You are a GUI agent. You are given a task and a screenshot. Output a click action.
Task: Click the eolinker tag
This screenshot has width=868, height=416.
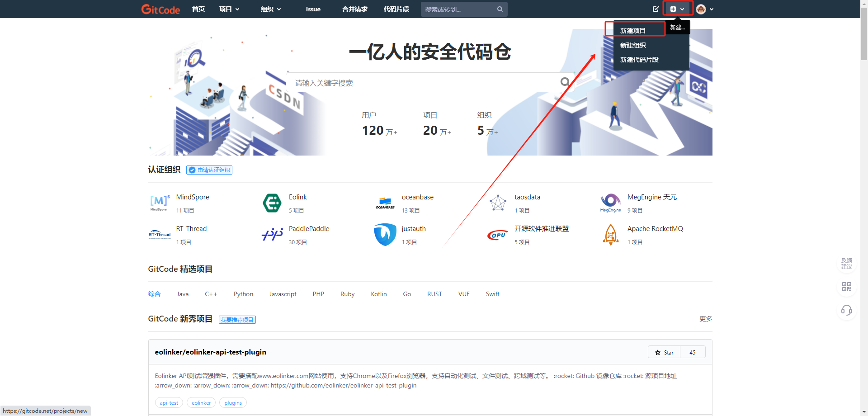tap(201, 403)
